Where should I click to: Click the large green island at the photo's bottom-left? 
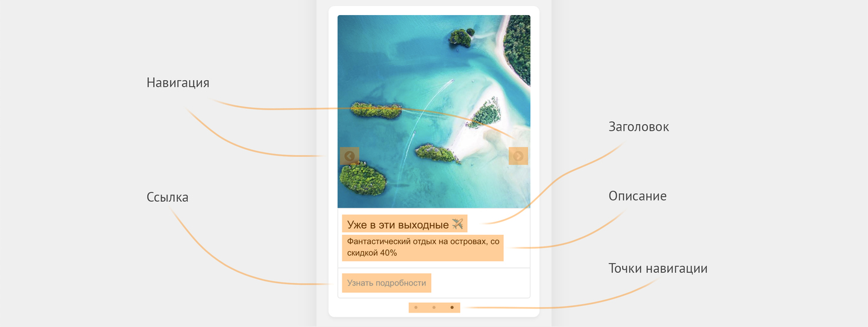362,178
